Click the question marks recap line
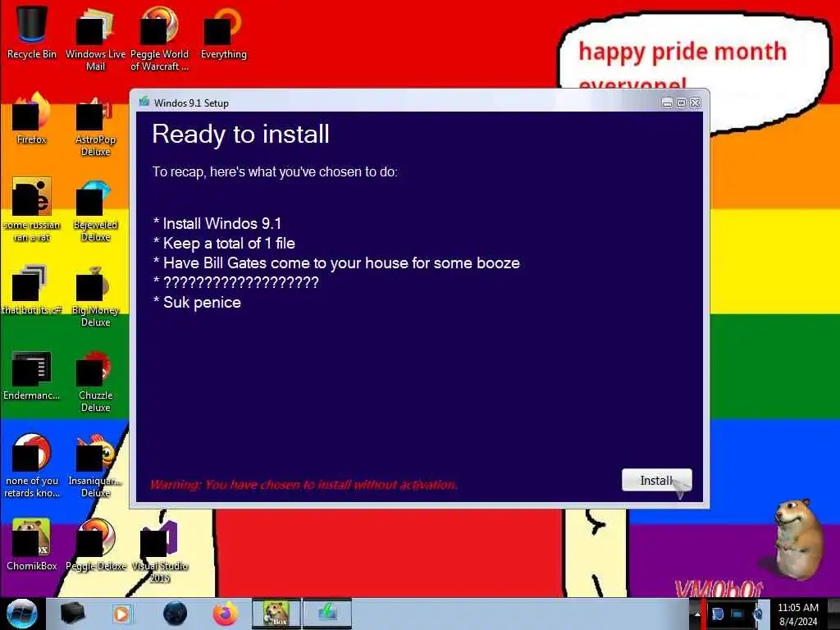The height and width of the screenshot is (630, 840). pyautogui.click(x=235, y=282)
